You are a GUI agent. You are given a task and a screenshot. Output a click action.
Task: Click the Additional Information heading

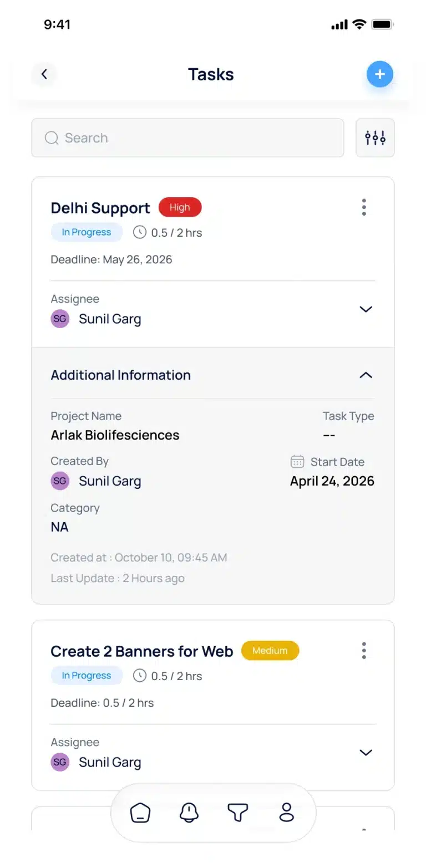tap(120, 375)
